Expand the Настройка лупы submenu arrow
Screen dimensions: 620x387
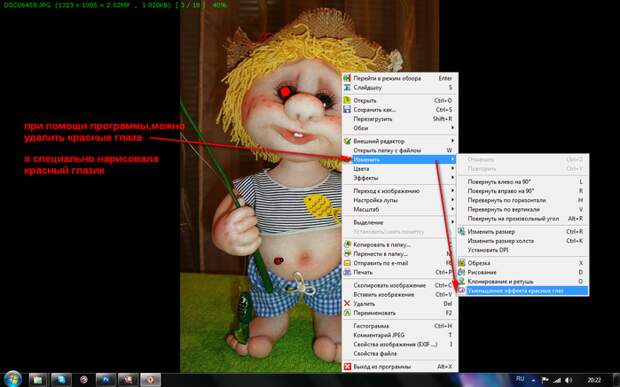[453, 200]
